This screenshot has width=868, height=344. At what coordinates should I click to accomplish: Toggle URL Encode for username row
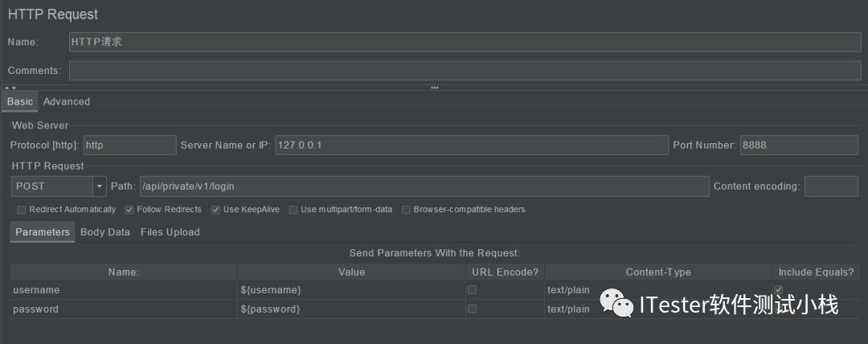(473, 289)
